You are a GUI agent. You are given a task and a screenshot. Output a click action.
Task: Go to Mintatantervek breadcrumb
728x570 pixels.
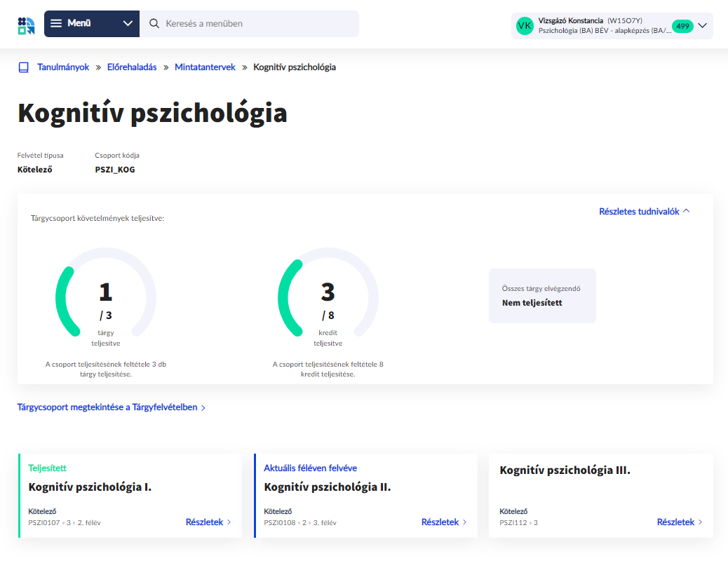[x=205, y=67]
